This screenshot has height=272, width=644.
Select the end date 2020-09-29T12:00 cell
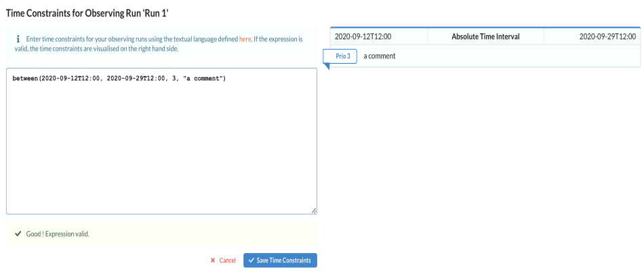[607, 36]
